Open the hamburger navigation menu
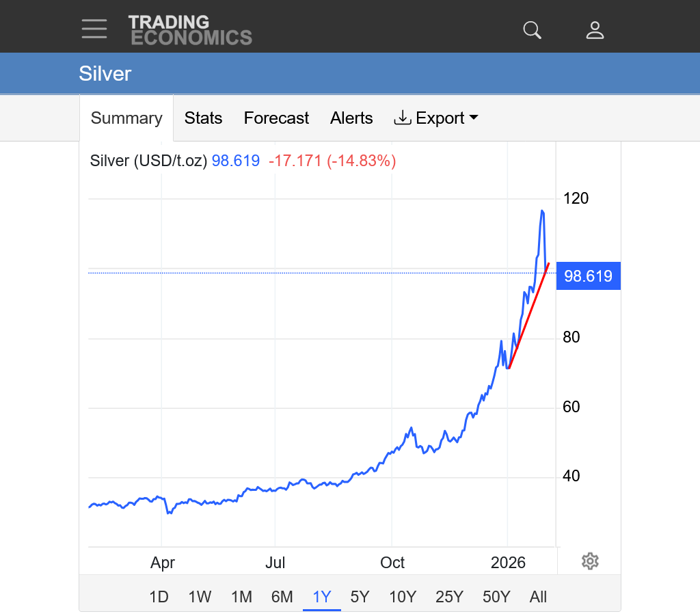 click(x=94, y=29)
